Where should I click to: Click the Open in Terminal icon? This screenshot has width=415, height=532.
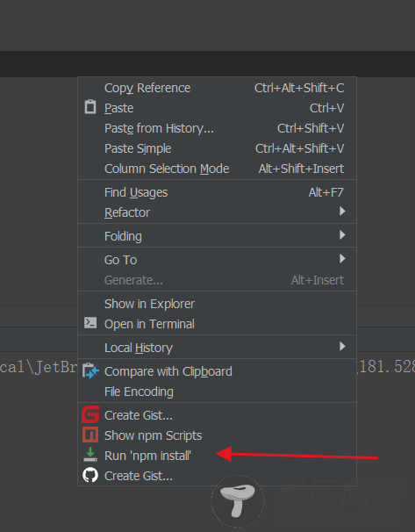(90, 323)
